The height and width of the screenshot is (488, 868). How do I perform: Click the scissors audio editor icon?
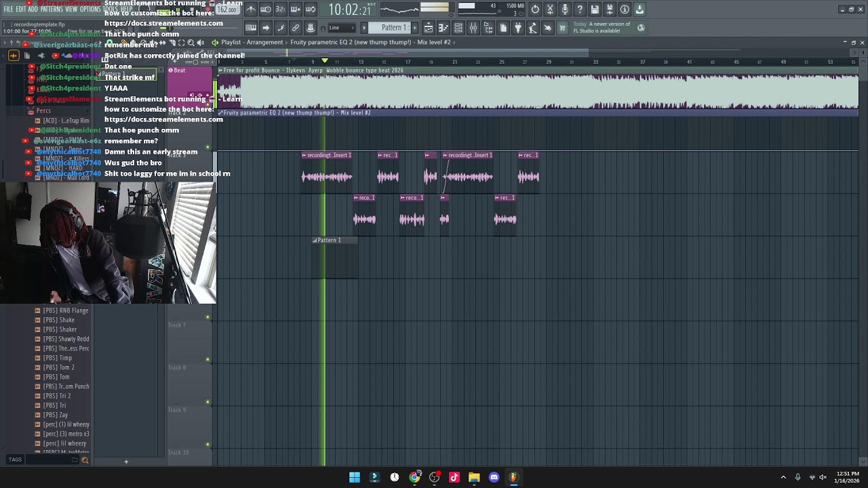click(x=550, y=9)
